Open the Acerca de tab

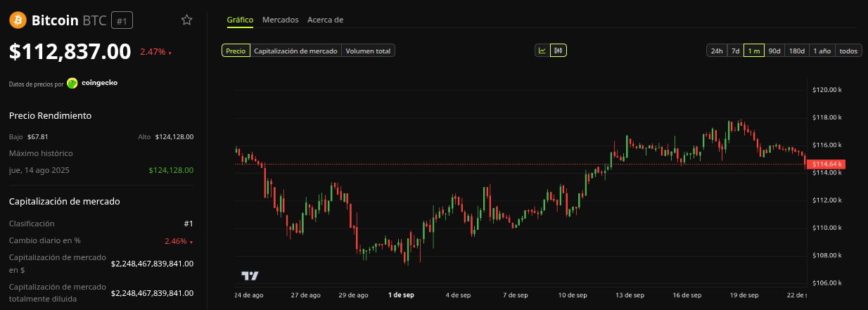pyautogui.click(x=325, y=20)
